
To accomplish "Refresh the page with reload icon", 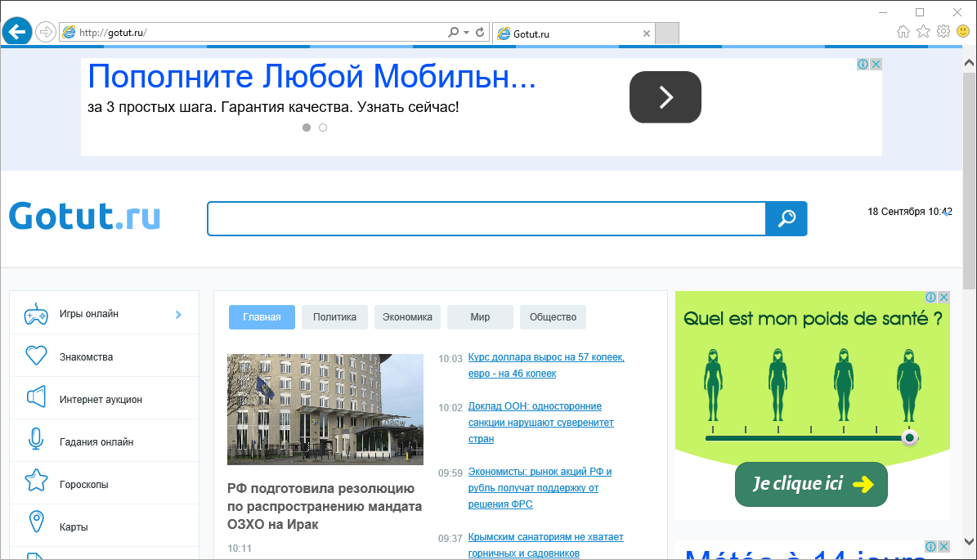I will pos(480,32).
